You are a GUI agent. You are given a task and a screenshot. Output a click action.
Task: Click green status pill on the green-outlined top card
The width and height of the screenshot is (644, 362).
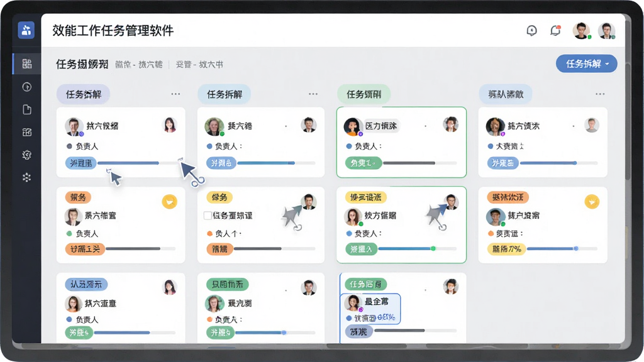(x=364, y=163)
